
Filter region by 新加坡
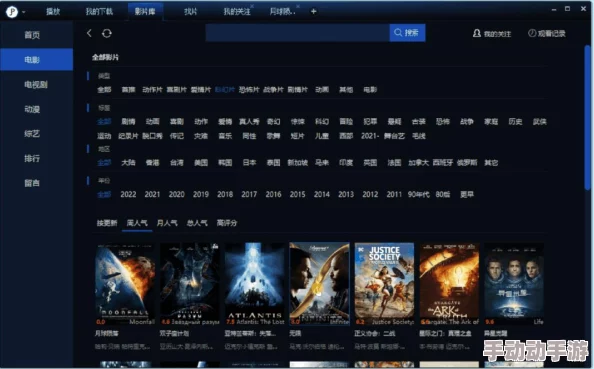pos(297,163)
